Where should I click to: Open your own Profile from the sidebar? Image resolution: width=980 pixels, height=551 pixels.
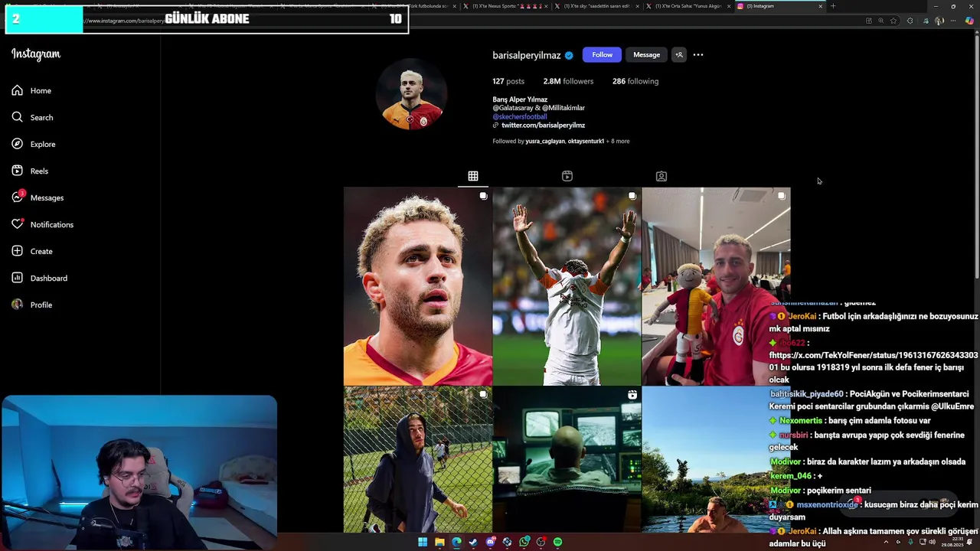tap(31, 305)
